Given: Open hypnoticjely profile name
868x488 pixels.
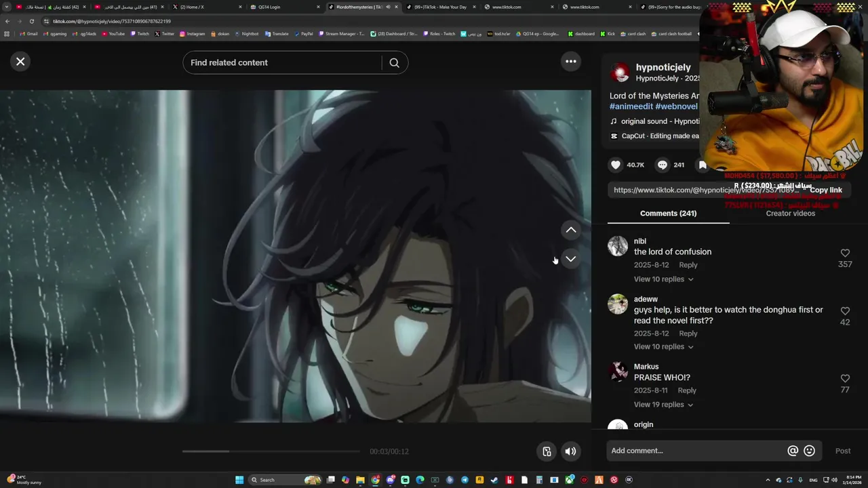Looking at the screenshot, I should pyautogui.click(x=663, y=67).
